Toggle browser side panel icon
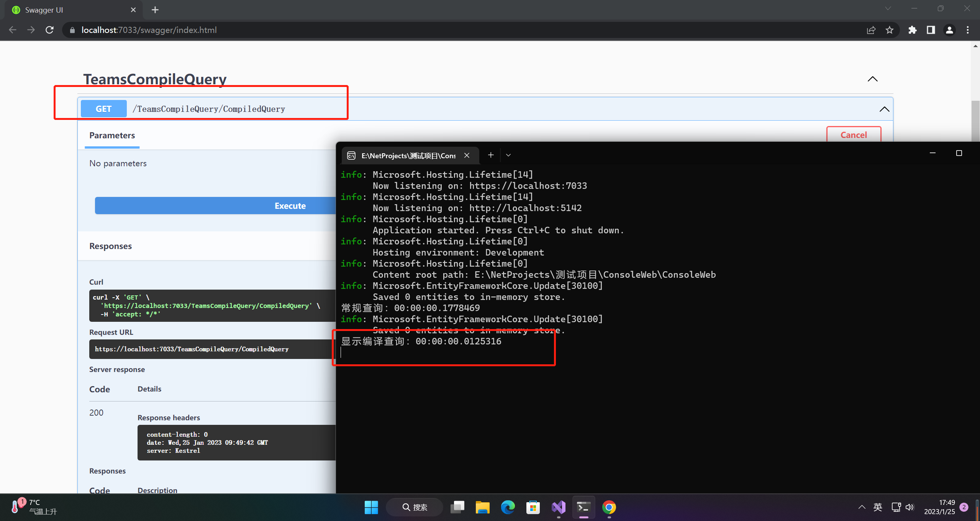The width and height of the screenshot is (980, 521). pyautogui.click(x=931, y=30)
